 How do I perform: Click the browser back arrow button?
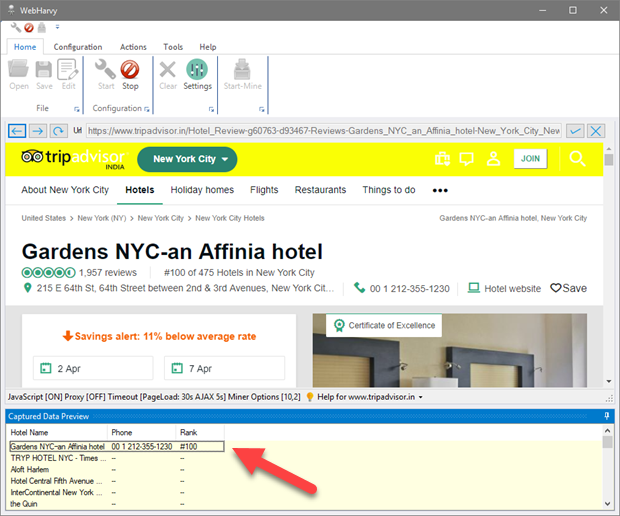pyautogui.click(x=17, y=131)
